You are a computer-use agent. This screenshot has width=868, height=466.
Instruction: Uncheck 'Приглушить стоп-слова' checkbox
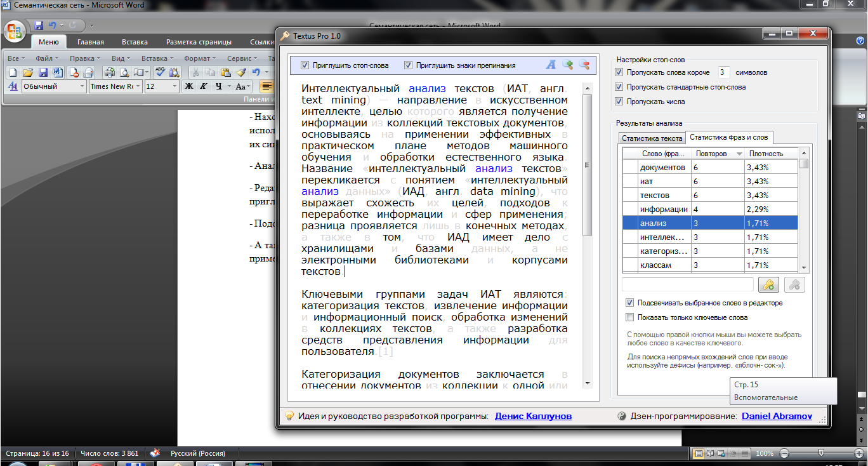click(305, 65)
